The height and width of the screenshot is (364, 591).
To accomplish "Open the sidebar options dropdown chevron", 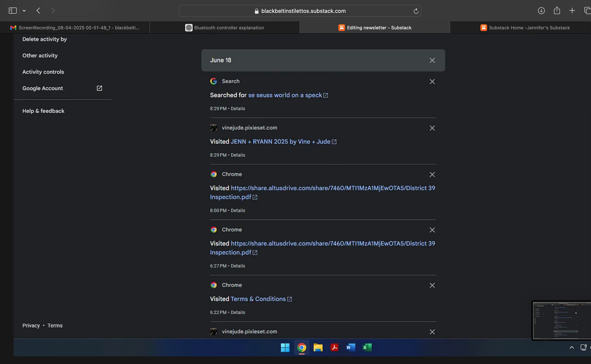I will pyautogui.click(x=24, y=11).
